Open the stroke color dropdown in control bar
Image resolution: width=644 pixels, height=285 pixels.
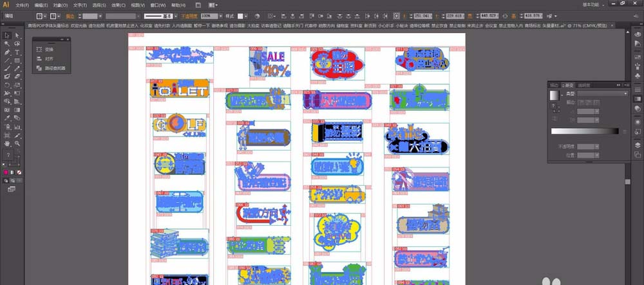[59, 16]
